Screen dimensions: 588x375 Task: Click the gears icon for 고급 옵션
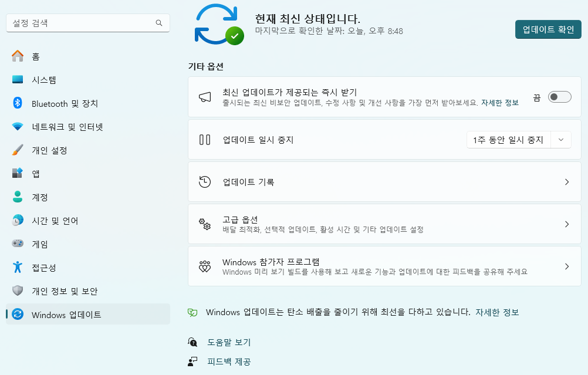205,224
